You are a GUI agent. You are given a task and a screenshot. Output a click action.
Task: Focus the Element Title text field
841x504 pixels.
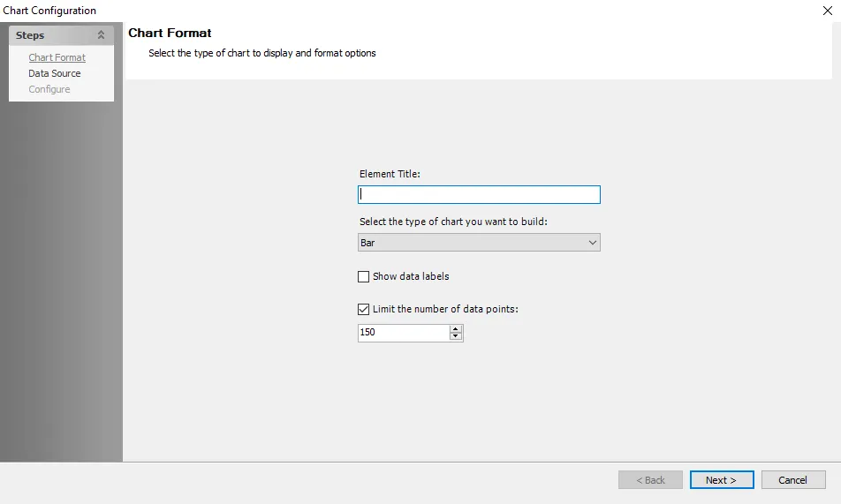point(479,195)
